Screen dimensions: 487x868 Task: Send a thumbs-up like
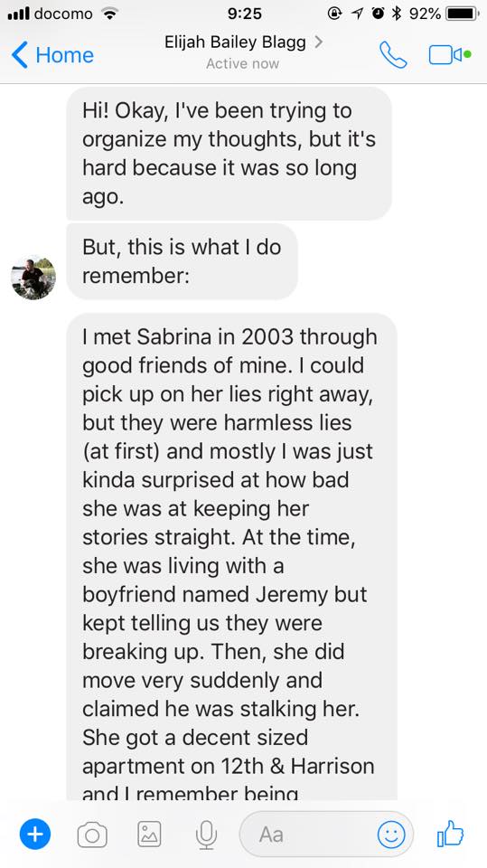(450, 833)
